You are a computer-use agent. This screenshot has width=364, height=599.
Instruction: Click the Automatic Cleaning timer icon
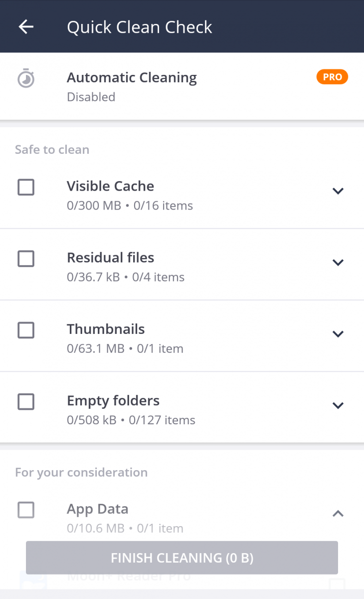(26, 79)
